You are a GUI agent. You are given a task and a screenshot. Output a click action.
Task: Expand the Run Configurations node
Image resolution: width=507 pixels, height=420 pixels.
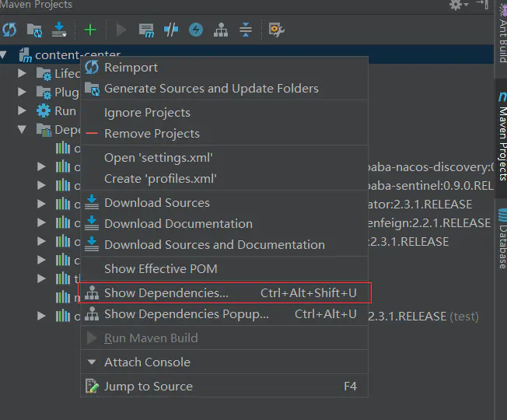[x=22, y=111]
